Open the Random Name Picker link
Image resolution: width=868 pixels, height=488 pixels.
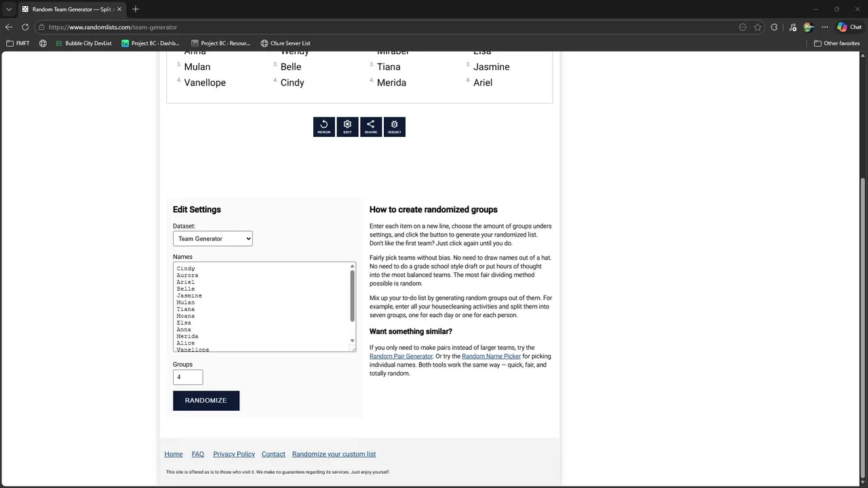point(491,357)
